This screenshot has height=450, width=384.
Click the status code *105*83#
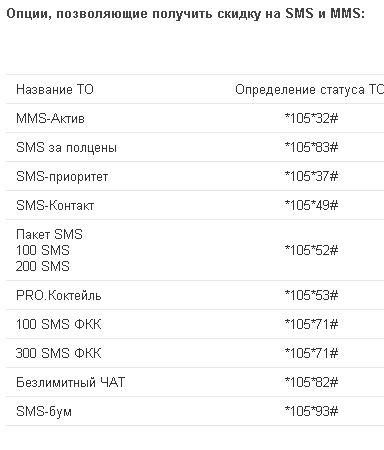pos(311,147)
